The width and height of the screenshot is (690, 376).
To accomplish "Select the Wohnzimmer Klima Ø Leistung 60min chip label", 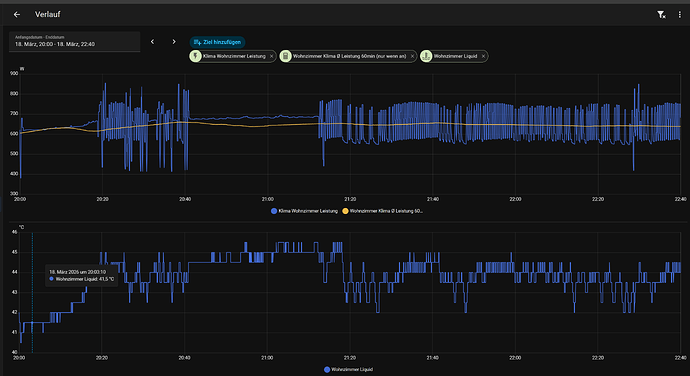I will (x=349, y=56).
